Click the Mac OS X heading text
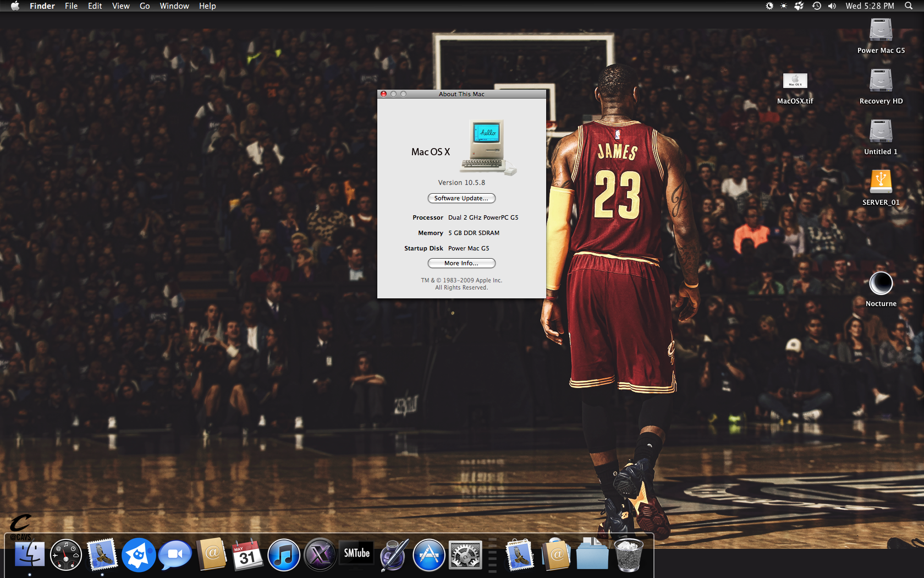 click(431, 152)
